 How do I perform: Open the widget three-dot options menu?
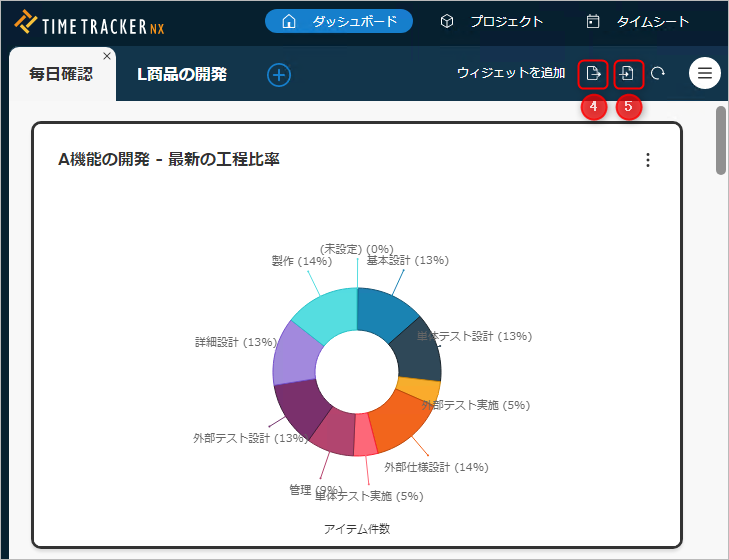(648, 160)
